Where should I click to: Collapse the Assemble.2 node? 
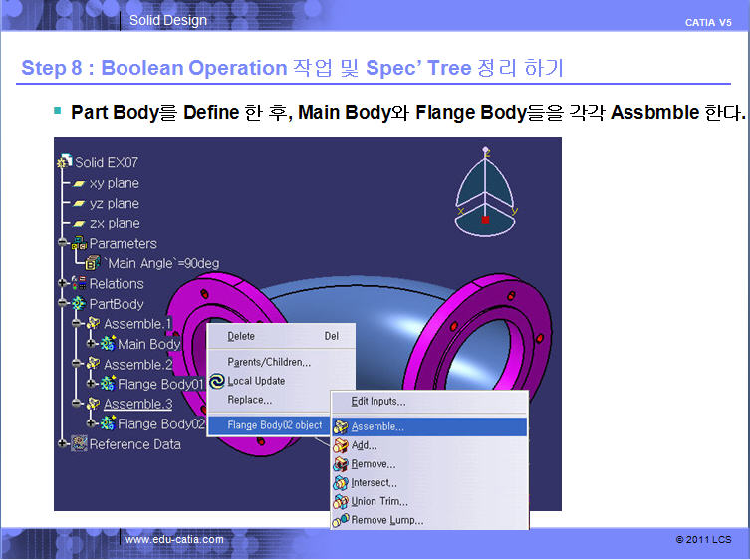pos(77,364)
